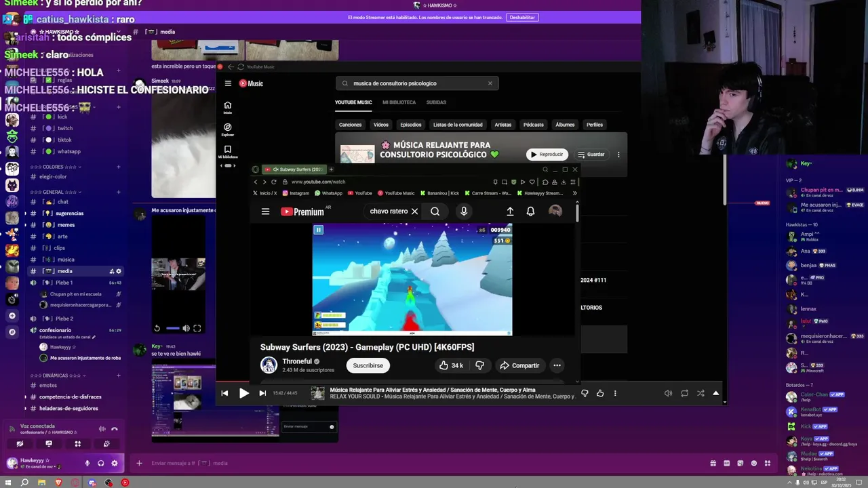The width and height of the screenshot is (868, 488).
Task: Disconnect from the voice channel
Action: pyautogui.click(x=115, y=428)
